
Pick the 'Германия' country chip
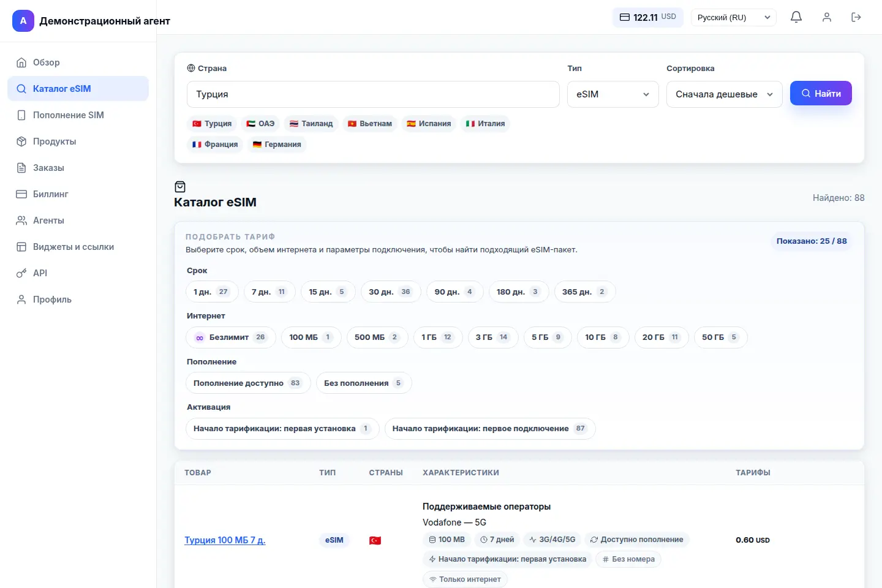277,145
